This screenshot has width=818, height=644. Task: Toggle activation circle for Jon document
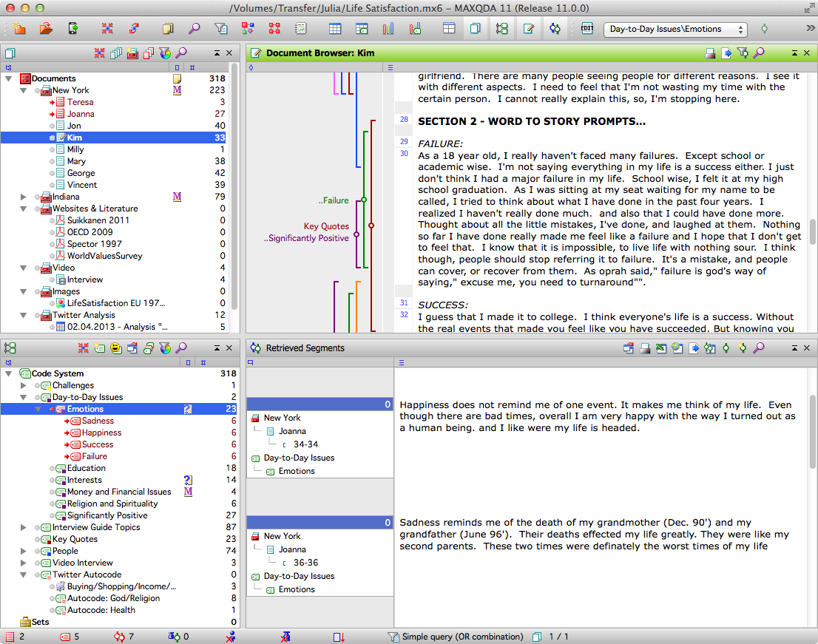(x=53, y=126)
